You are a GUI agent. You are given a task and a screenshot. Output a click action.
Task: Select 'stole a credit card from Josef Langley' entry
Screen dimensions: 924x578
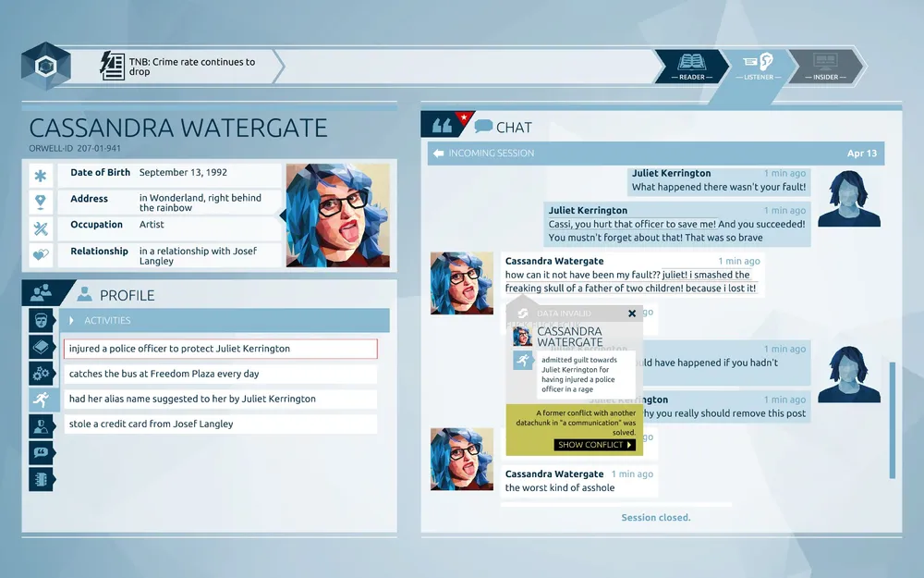[221, 424]
